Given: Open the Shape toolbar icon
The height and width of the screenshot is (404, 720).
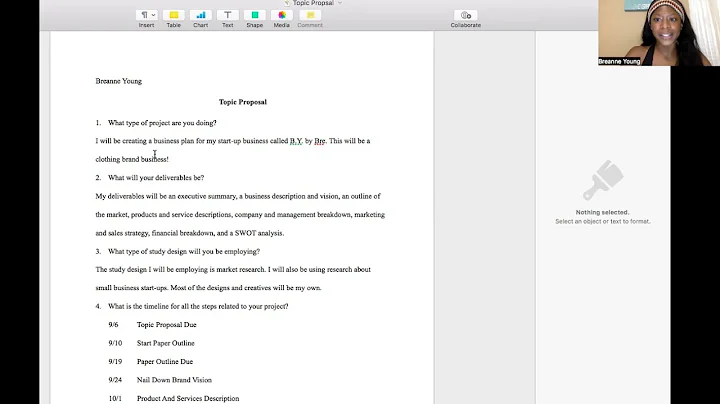Looking at the screenshot, I should [255, 15].
